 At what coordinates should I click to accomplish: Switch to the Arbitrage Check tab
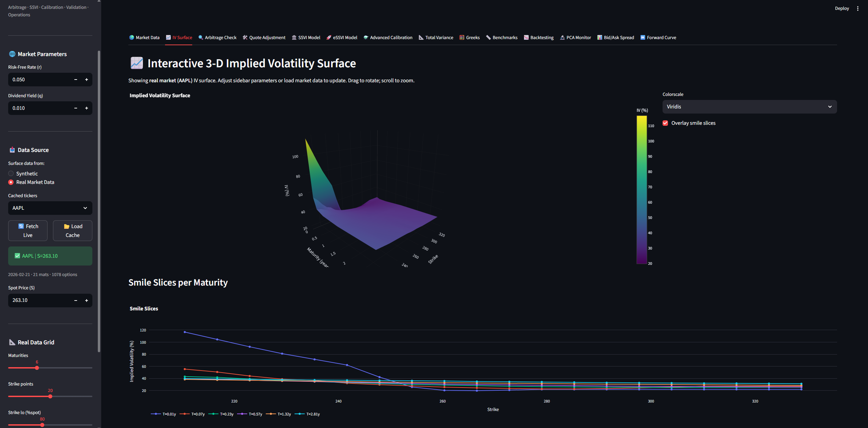click(x=217, y=38)
